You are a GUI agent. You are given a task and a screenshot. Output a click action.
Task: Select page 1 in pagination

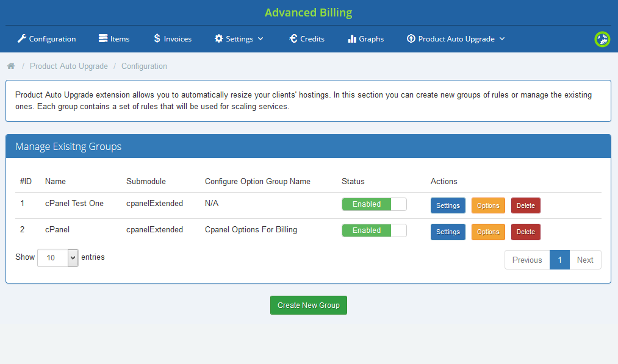pyautogui.click(x=559, y=260)
